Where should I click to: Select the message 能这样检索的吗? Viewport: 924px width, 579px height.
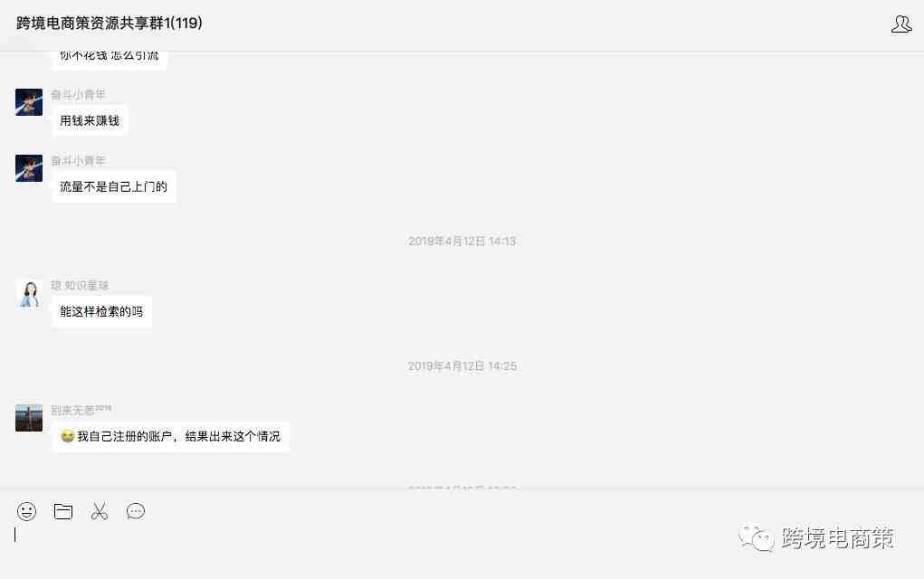click(x=101, y=311)
